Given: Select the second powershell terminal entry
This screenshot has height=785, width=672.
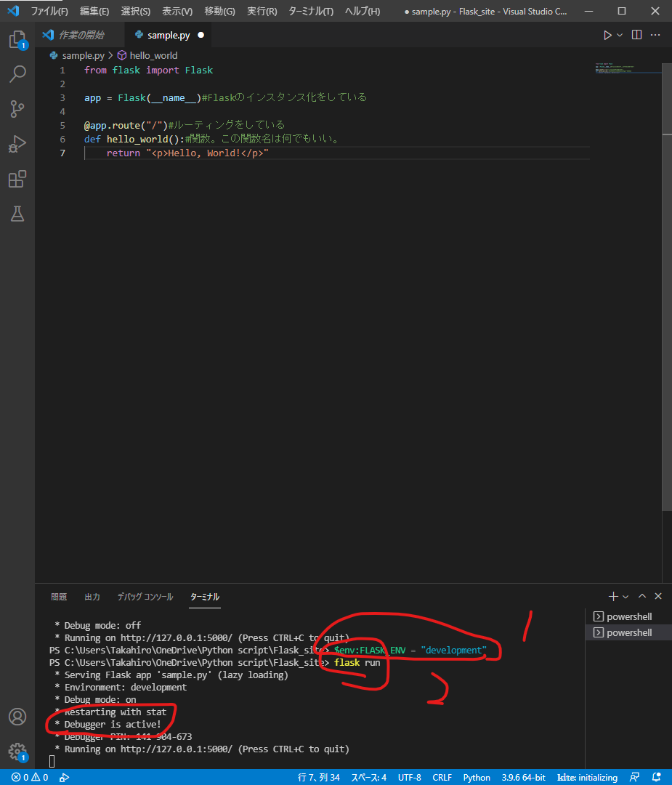Looking at the screenshot, I should [x=623, y=632].
